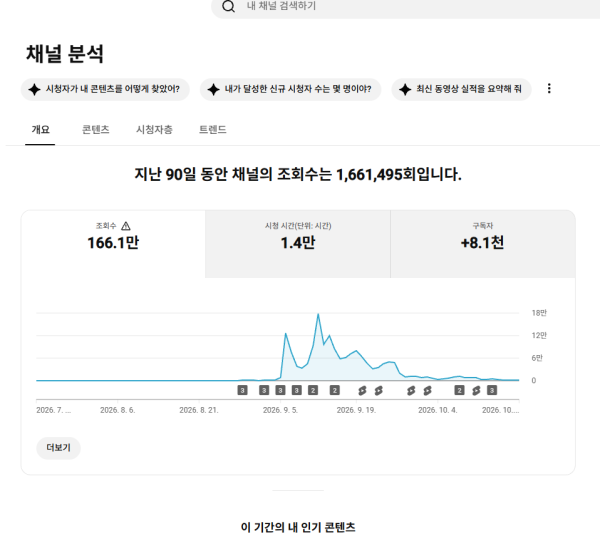The height and width of the screenshot is (541, 600).
Task: Open the leftmost '2' video marker on chart
Action: [313, 390]
